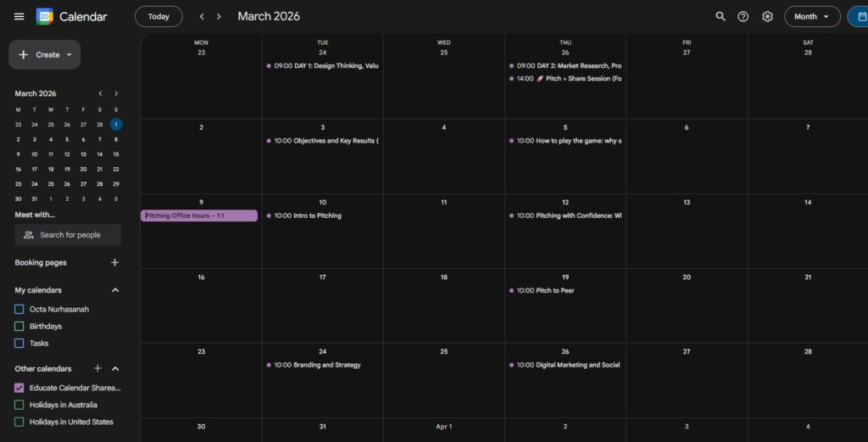This screenshot has height=442, width=868.
Task: Add a booking page with plus icon
Action: (115, 263)
